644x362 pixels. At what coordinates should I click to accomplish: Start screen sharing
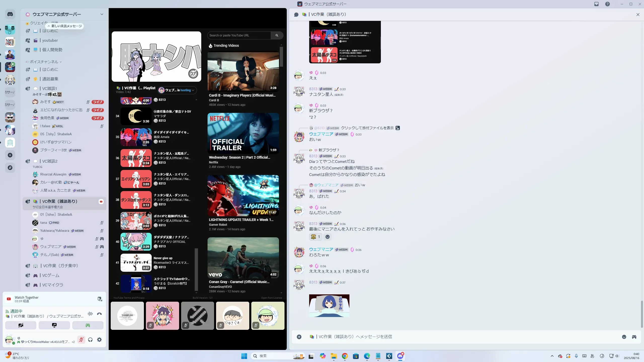click(54, 325)
